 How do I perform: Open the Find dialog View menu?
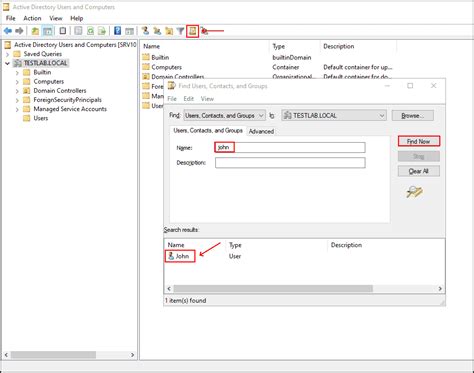[207, 99]
